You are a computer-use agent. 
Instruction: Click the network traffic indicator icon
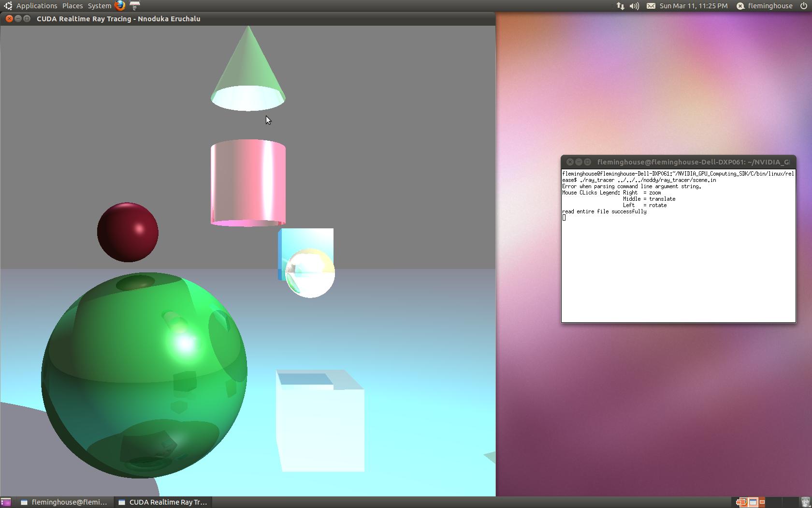click(x=620, y=6)
